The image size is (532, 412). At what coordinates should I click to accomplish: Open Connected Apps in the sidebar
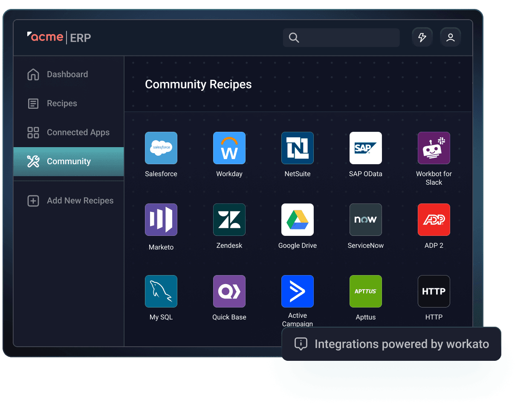click(69, 132)
